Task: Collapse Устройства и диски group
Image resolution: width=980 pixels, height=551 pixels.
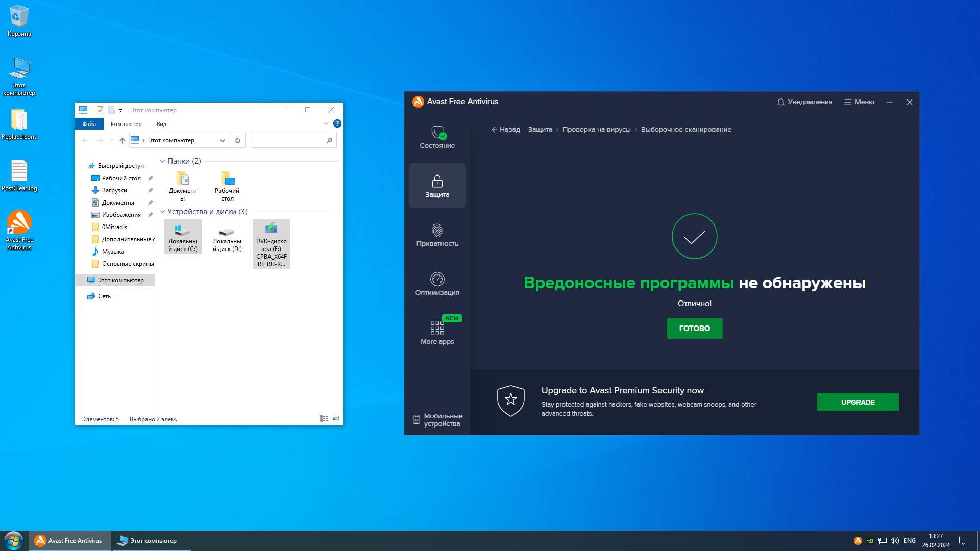Action: click(162, 212)
